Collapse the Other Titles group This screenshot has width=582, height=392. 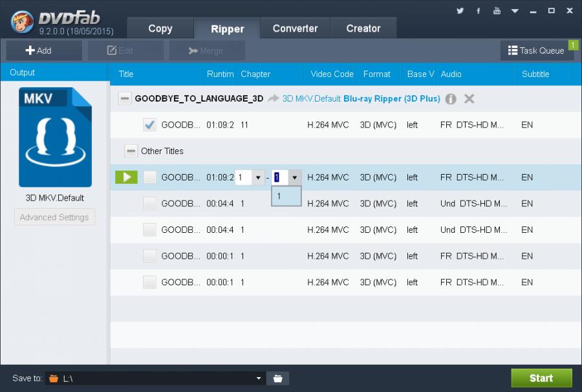tap(131, 151)
